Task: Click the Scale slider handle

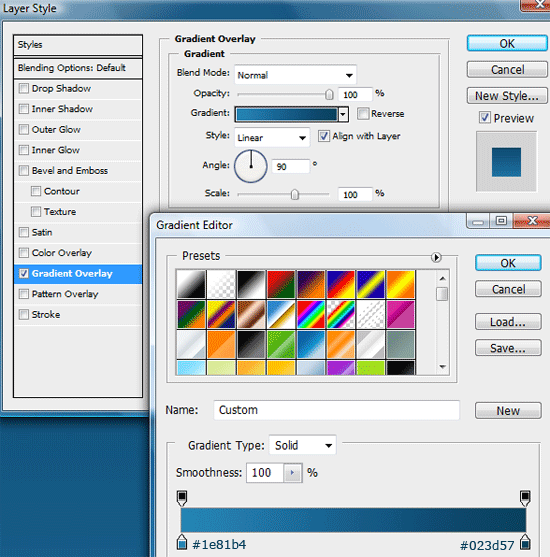Action: (295, 194)
